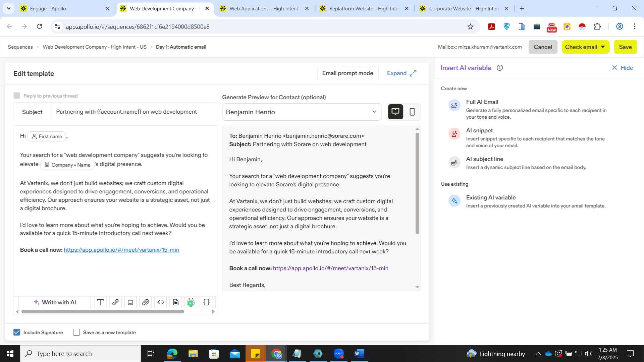Open the meeting link in editor body
This screenshot has height=362, width=644.
(121, 250)
